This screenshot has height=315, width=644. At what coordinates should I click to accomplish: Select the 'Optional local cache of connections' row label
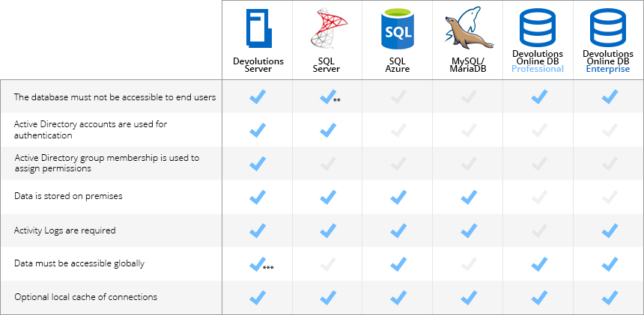(86, 297)
